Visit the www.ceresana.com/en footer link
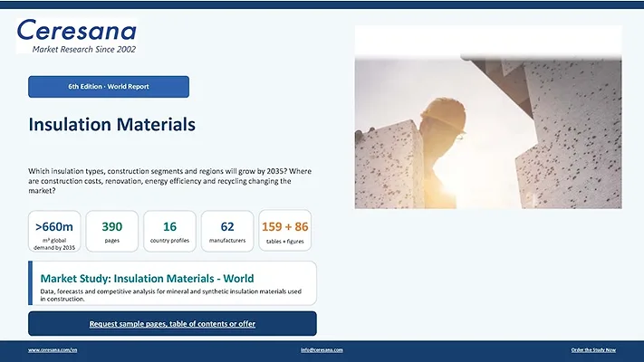Screen dimensions: 644x362 click(53, 350)
